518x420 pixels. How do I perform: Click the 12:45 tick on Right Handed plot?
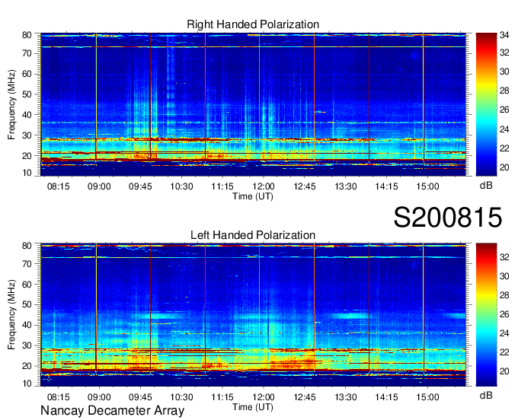point(304,186)
